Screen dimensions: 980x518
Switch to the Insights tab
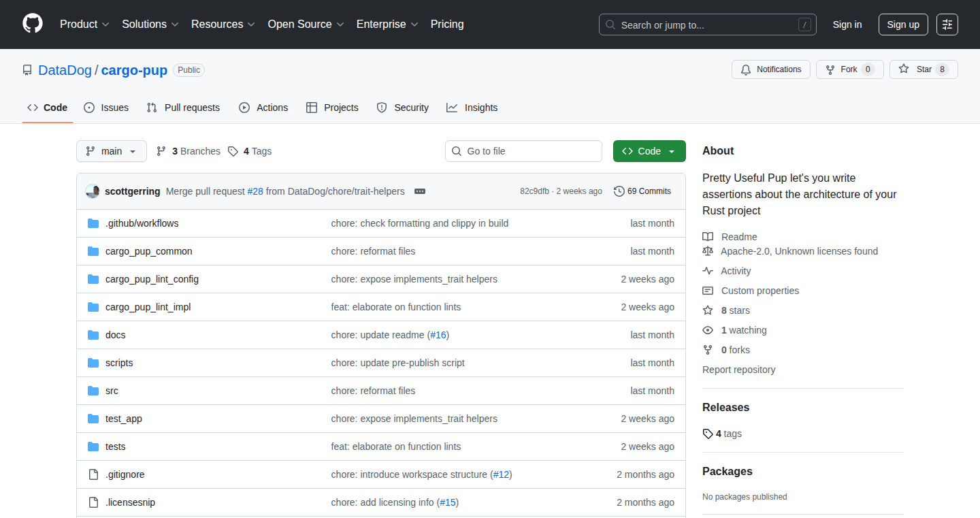472,108
